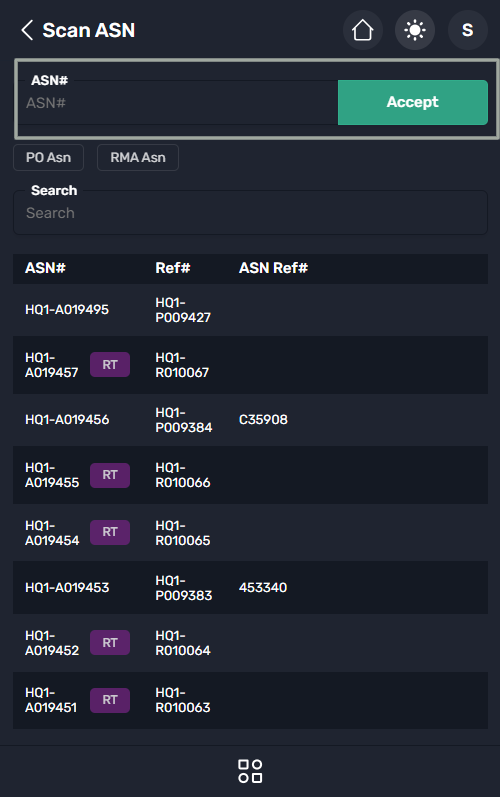Sort by the Ref# column header
The width and height of the screenshot is (500, 797).
tap(173, 268)
